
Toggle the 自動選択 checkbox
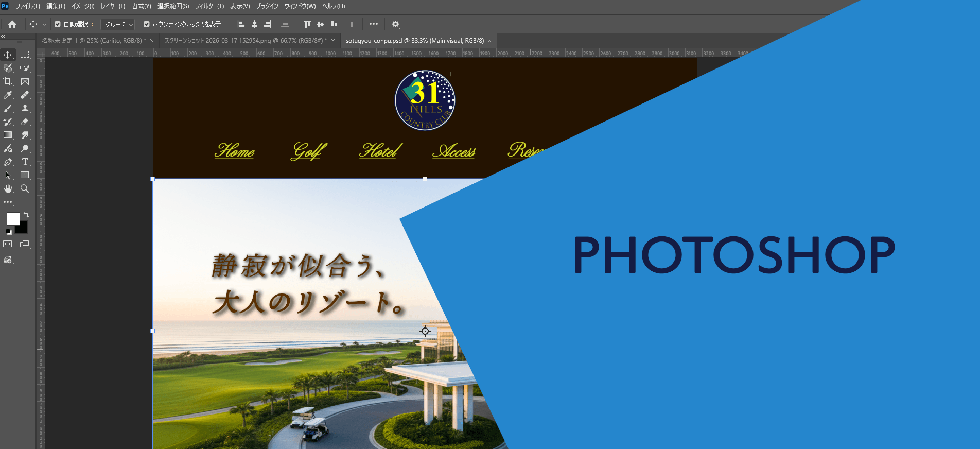tap(58, 24)
